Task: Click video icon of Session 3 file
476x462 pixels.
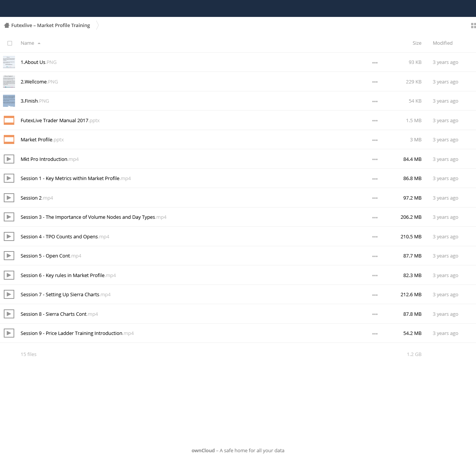Action: 9,217
